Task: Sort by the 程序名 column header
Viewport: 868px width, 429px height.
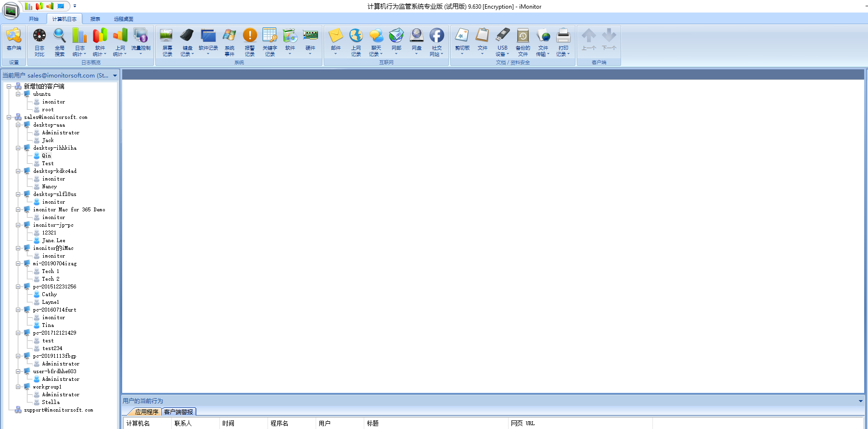Action: (292, 423)
